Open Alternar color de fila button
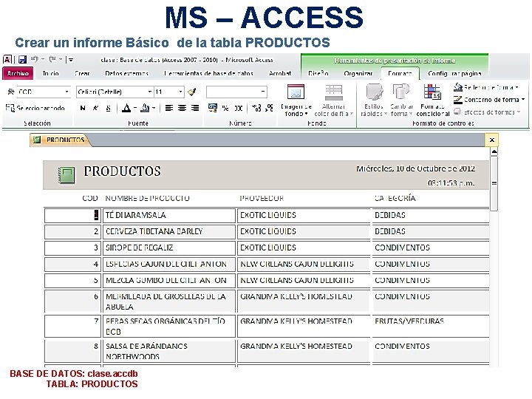The height and width of the screenshot is (399, 532). [x=334, y=100]
